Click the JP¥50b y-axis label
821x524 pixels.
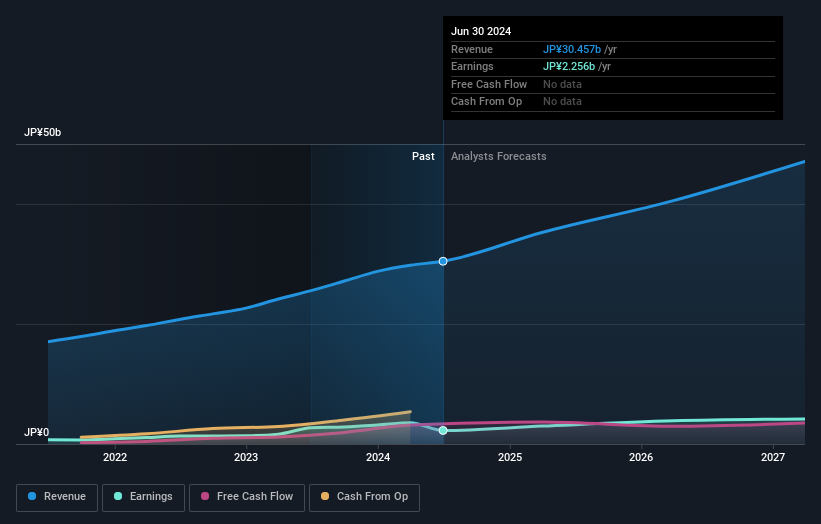click(x=42, y=132)
